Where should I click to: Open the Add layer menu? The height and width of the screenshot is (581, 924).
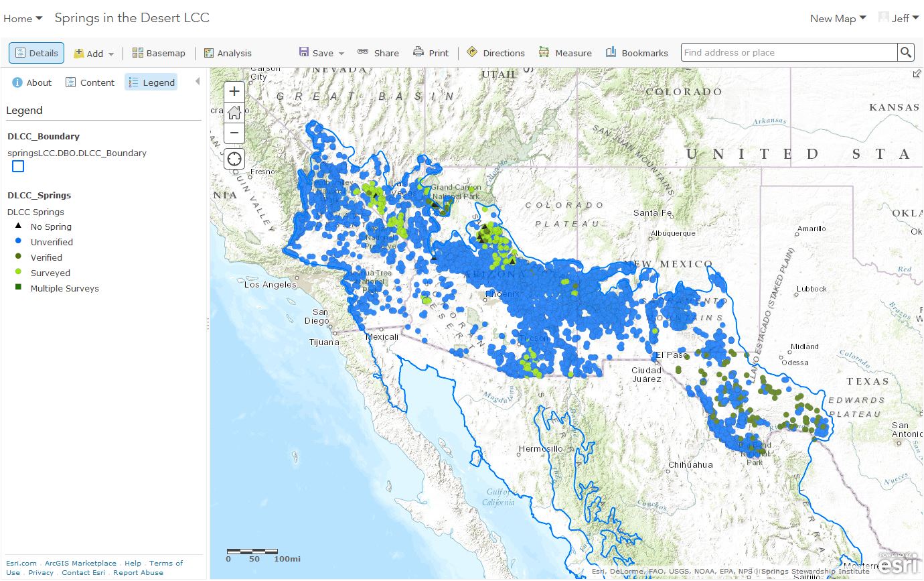(x=94, y=54)
